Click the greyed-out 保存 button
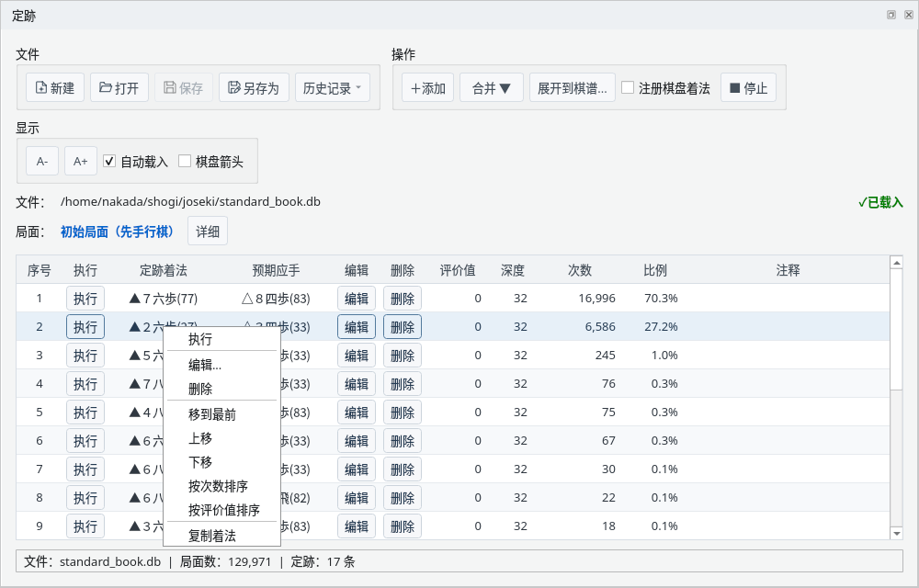This screenshot has width=919, height=588. (x=184, y=88)
